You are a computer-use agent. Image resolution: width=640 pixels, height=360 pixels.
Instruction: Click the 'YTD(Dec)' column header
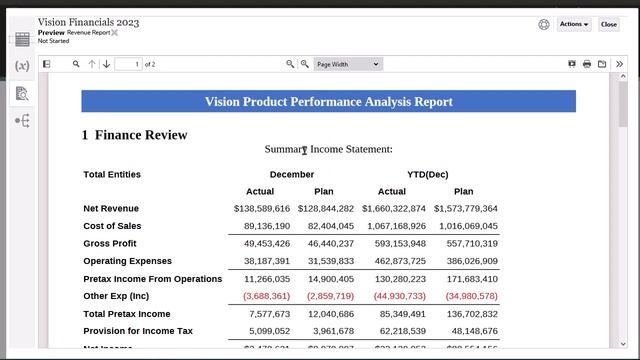[428, 174]
